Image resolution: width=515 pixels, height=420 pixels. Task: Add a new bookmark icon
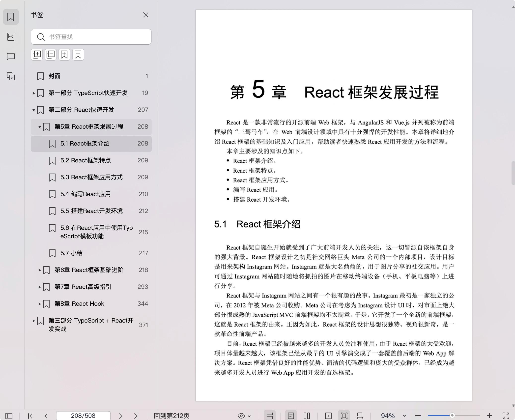[x=64, y=55]
